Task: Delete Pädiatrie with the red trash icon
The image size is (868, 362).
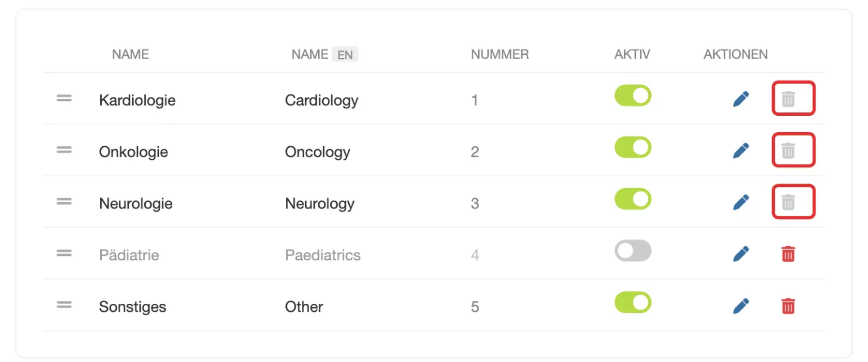Action: [x=788, y=254]
